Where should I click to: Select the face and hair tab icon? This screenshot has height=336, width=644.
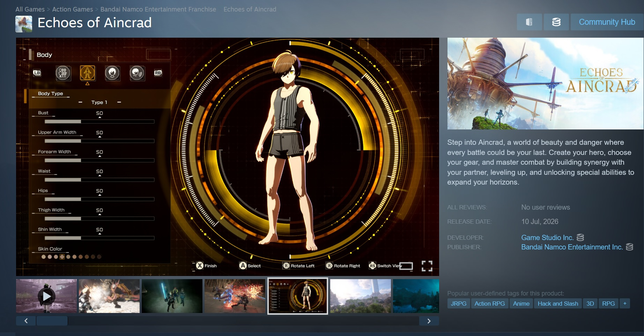coord(112,73)
